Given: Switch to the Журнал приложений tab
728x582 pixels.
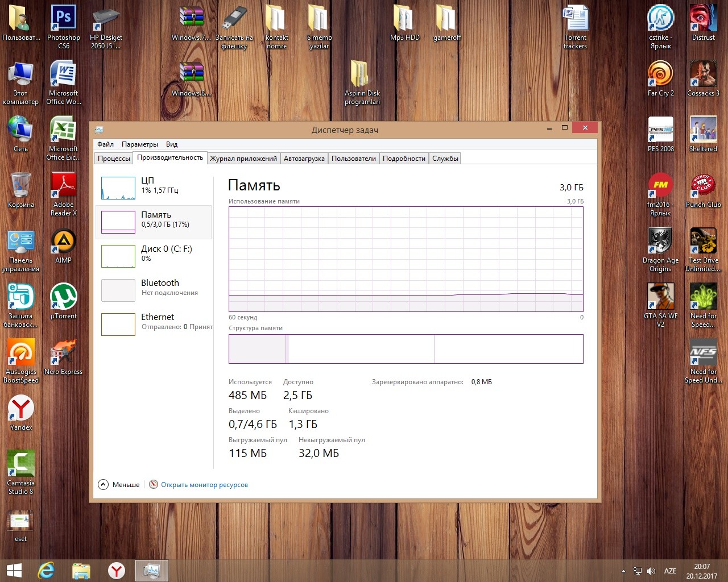Looking at the screenshot, I should 243,159.
